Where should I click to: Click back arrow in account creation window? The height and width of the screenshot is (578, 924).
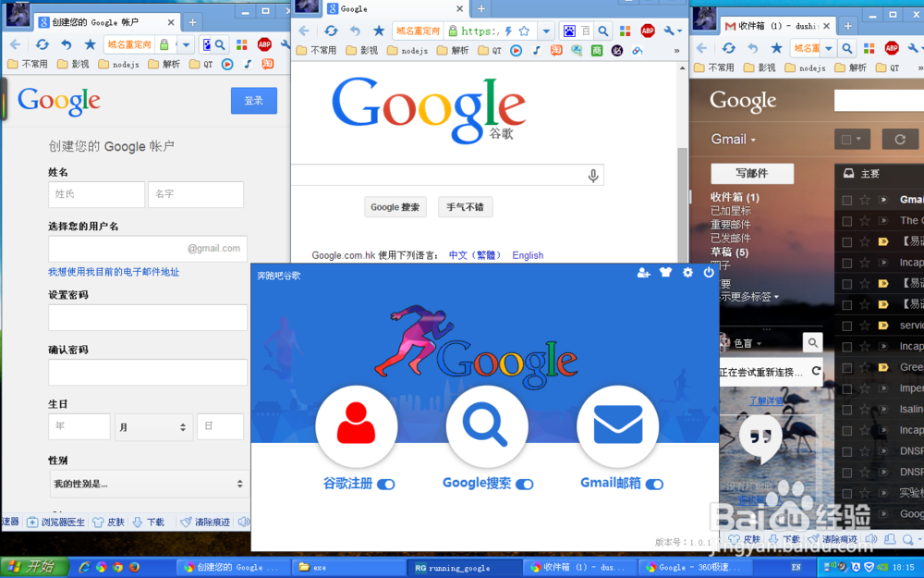(16, 44)
